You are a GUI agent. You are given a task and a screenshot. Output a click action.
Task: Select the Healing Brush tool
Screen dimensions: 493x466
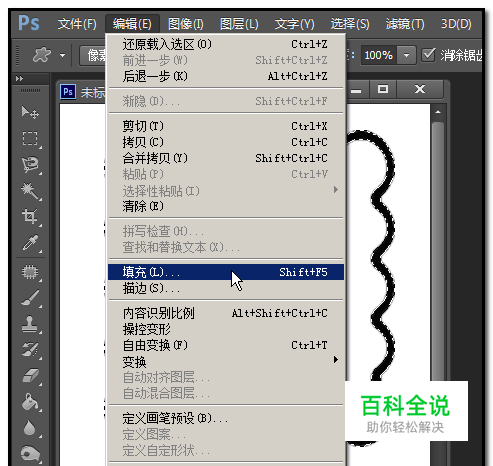(x=30, y=272)
